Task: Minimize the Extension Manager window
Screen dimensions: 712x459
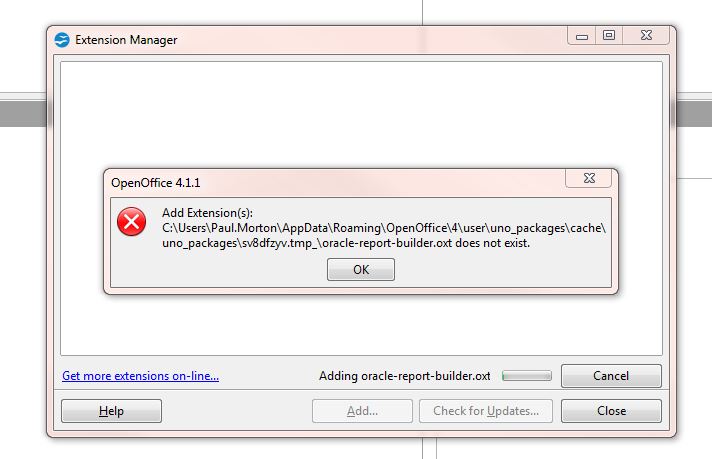Action: (582, 36)
